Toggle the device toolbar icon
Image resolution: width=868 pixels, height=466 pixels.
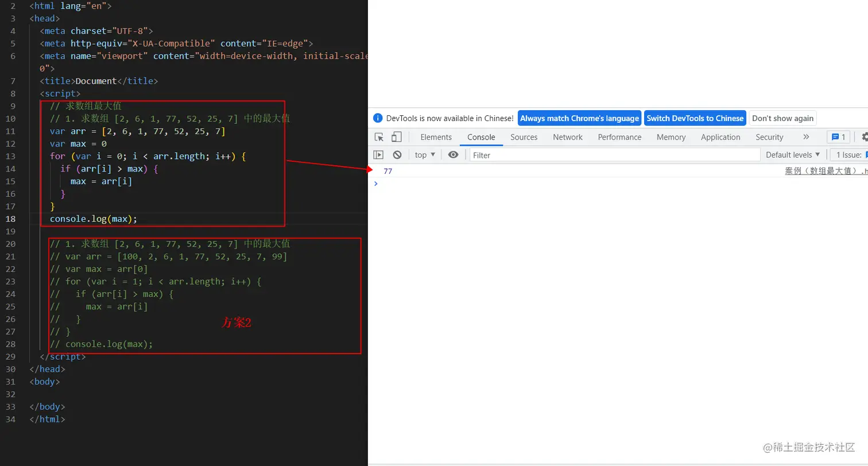pyautogui.click(x=397, y=137)
